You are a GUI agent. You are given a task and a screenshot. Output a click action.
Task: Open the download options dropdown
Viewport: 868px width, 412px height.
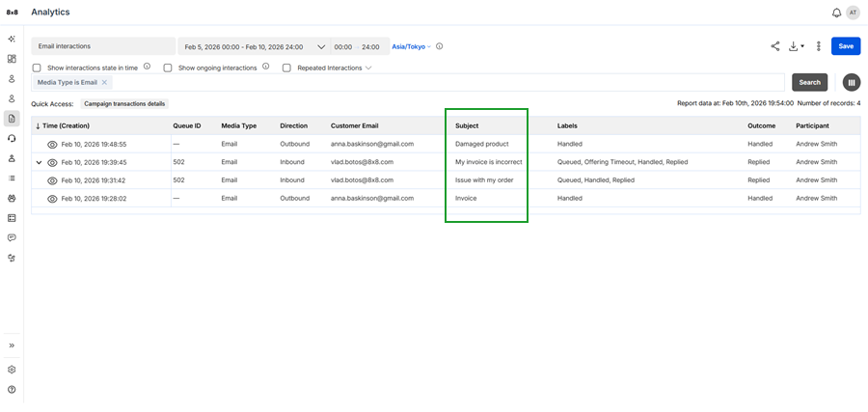coord(797,46)
